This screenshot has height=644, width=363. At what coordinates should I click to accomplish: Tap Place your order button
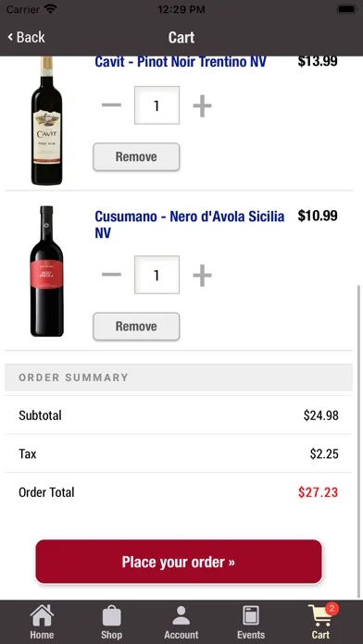(x=179, y=562)
